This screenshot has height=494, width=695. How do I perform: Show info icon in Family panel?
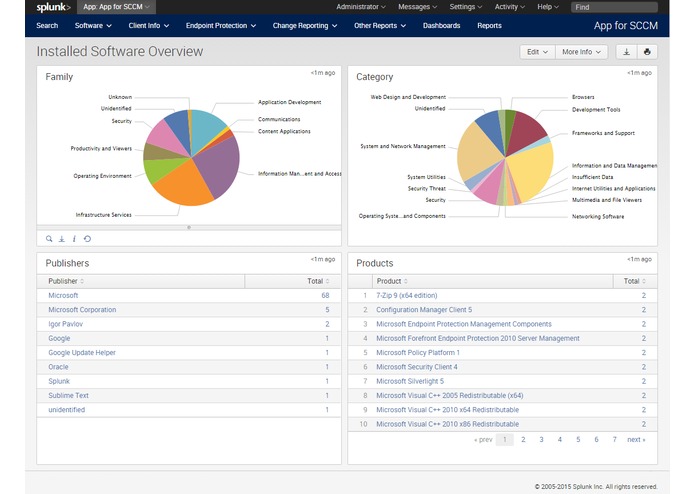[74, 239]
